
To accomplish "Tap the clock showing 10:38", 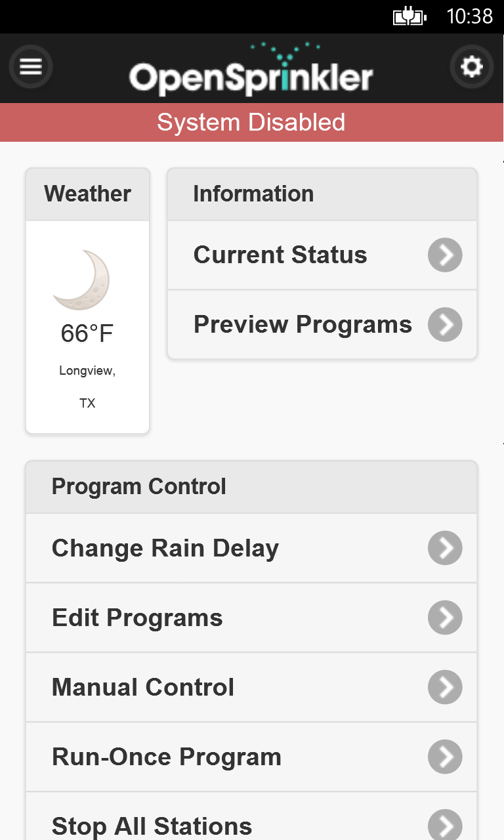I will 469,16.
